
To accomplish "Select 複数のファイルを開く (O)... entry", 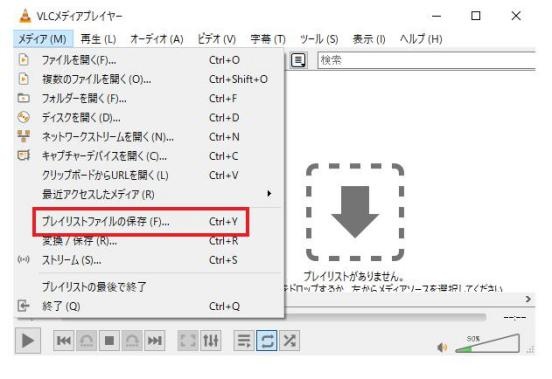I will [x=149, y=79].
